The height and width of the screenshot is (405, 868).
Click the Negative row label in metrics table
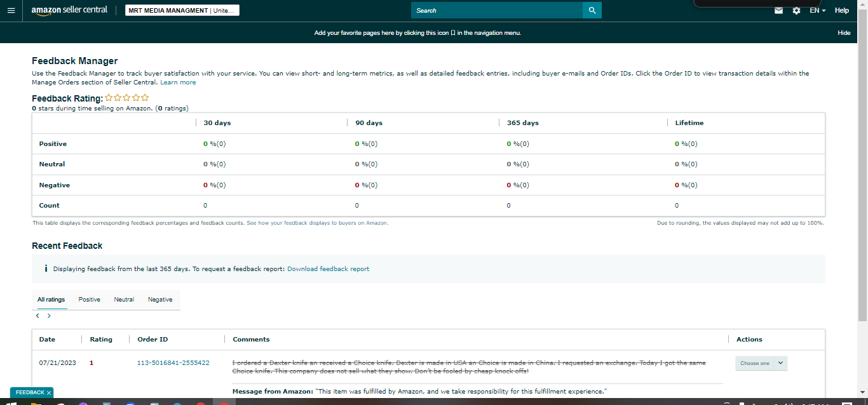(x=54, y=185)
